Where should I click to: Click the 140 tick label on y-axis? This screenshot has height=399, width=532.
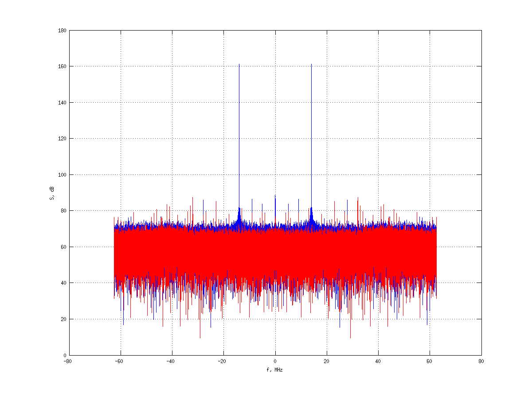pos(62,103)
